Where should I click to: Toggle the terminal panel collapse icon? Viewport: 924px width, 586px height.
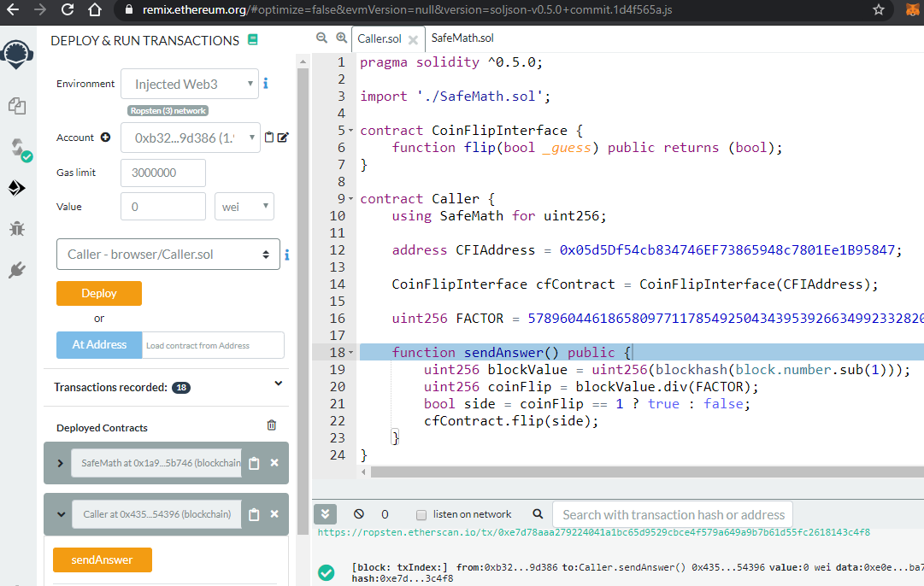[326, 514]
